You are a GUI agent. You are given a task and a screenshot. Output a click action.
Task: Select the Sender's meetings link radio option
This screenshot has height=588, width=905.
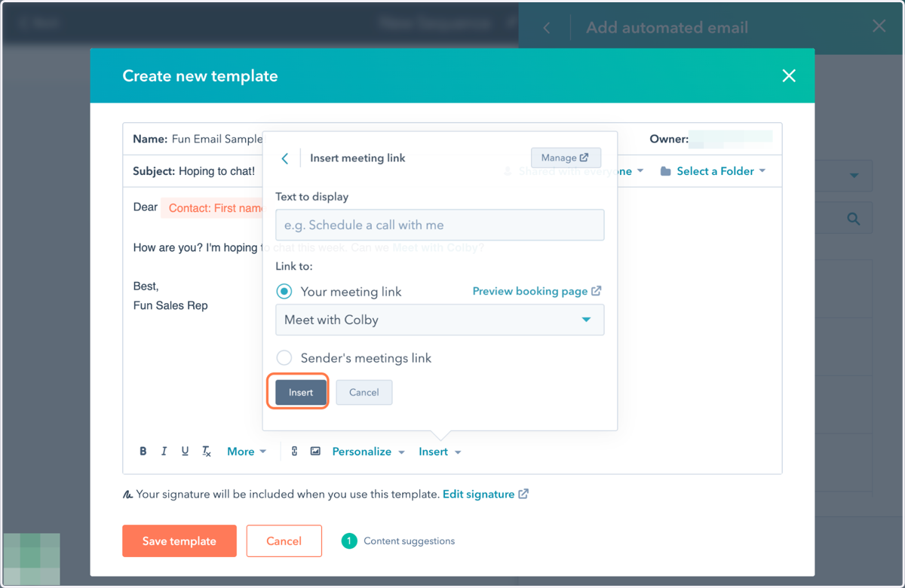[284, 358]
